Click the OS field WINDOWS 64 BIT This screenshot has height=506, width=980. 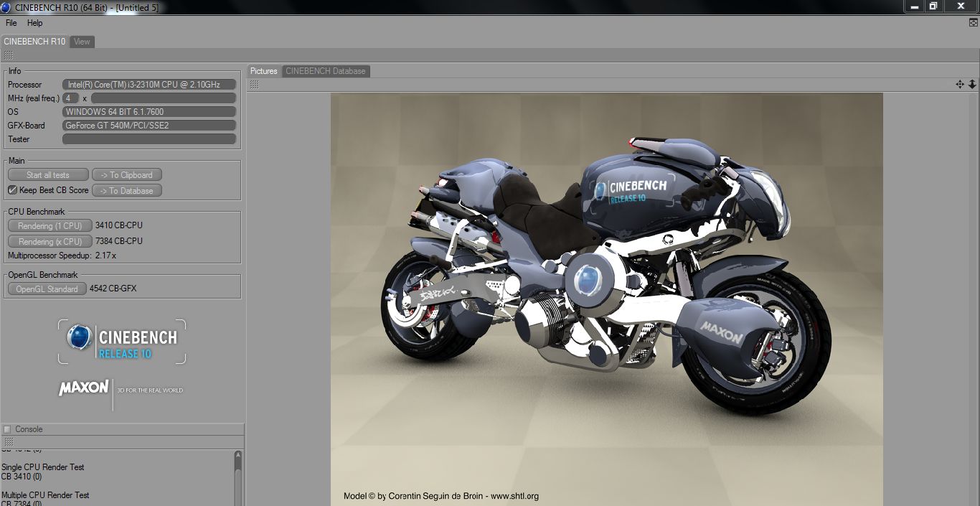(x=149, y=112)
